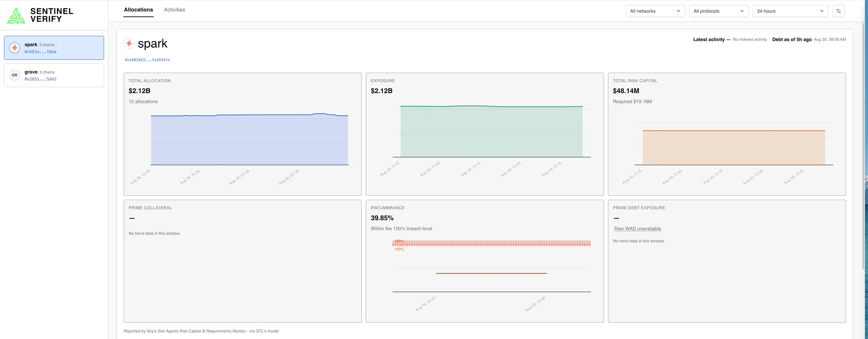868x339 pixels.
Task: Click the $48.14M risk capital value
Action: pyautogui.click(x=626, y=91)
